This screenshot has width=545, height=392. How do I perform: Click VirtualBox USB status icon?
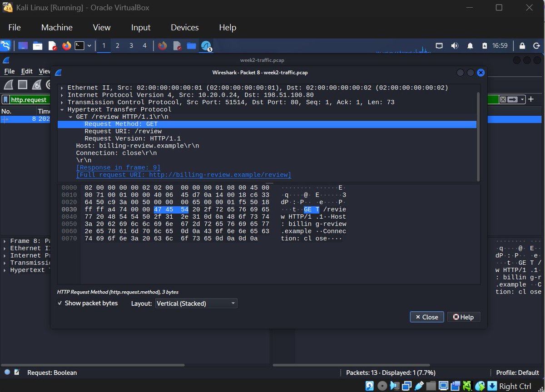419,386
